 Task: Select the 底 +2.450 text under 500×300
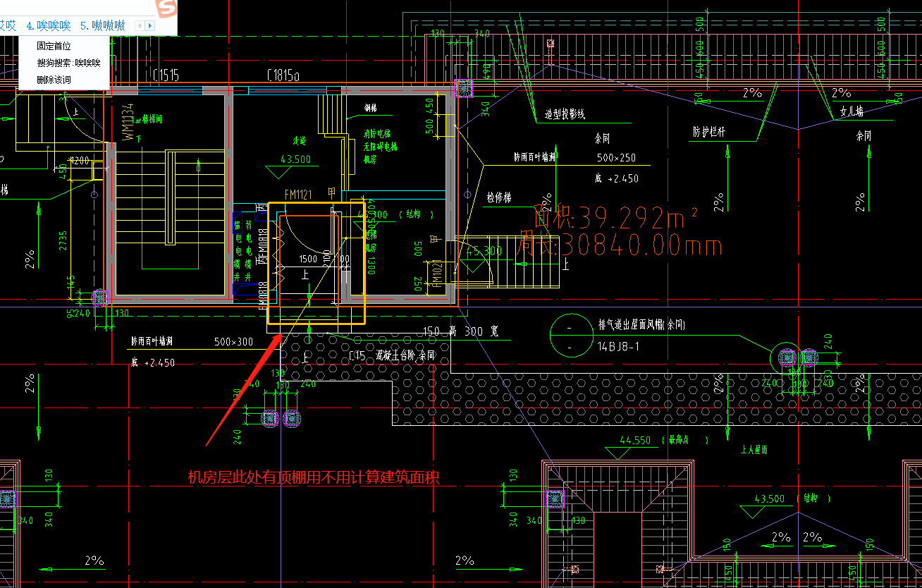click(x=152, y=362)
